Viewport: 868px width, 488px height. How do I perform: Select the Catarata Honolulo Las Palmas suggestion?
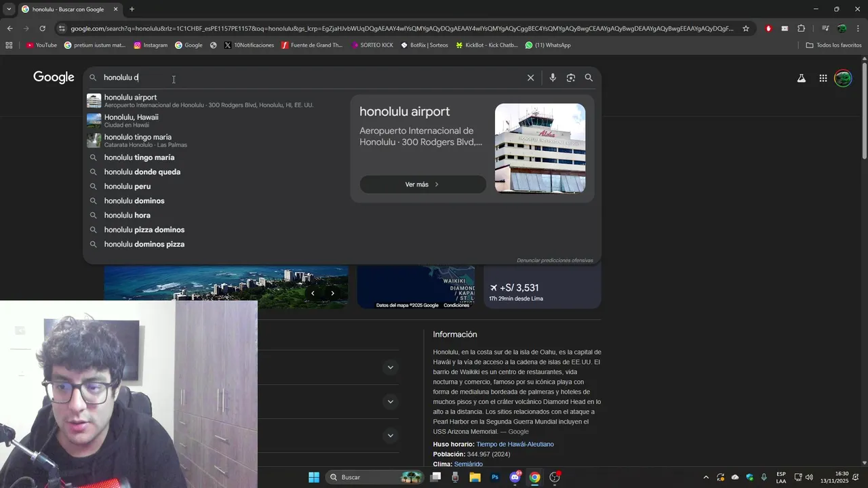pyautogui.click(x=215, y=140)
